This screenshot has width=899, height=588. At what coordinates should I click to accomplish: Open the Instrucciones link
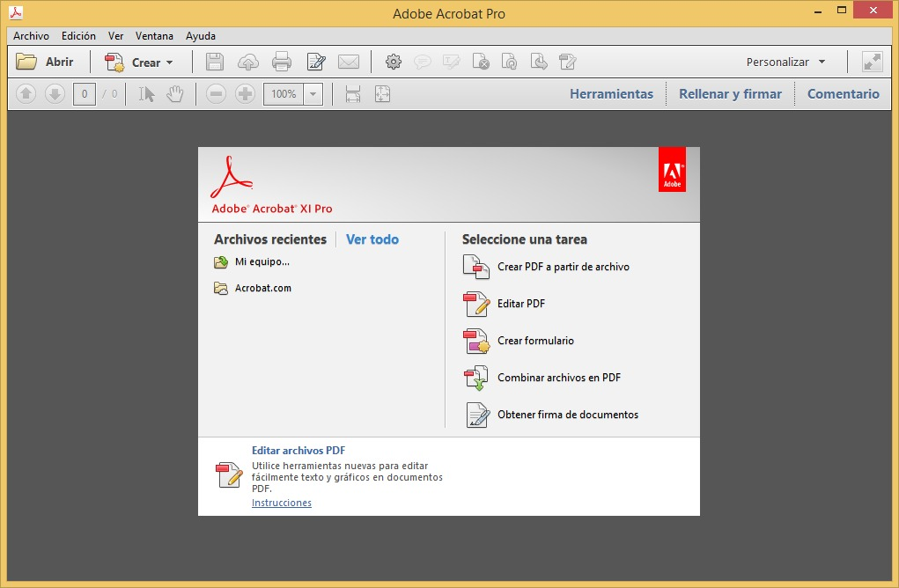click(x=281, y=503)
